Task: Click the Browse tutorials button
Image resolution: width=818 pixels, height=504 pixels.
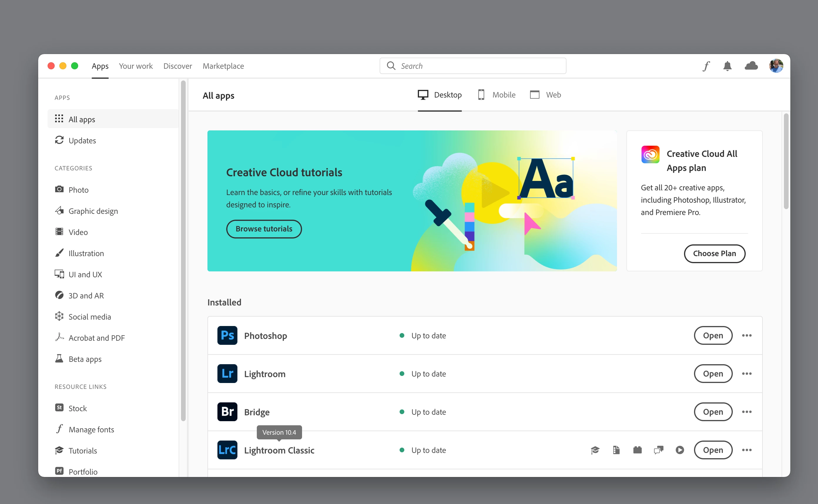Action: pyautogui.click(x=264, y=229)
